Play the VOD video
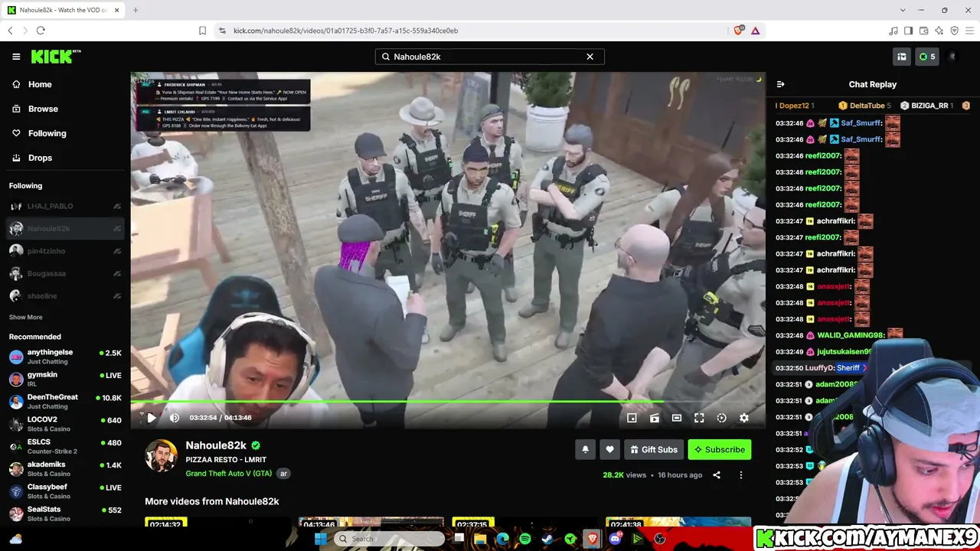The width and height of the screenshot is (980, 551). coord(151,418)
